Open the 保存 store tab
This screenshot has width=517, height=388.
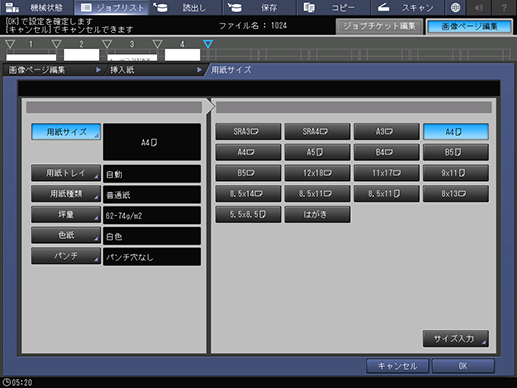[x=259, y=7]
